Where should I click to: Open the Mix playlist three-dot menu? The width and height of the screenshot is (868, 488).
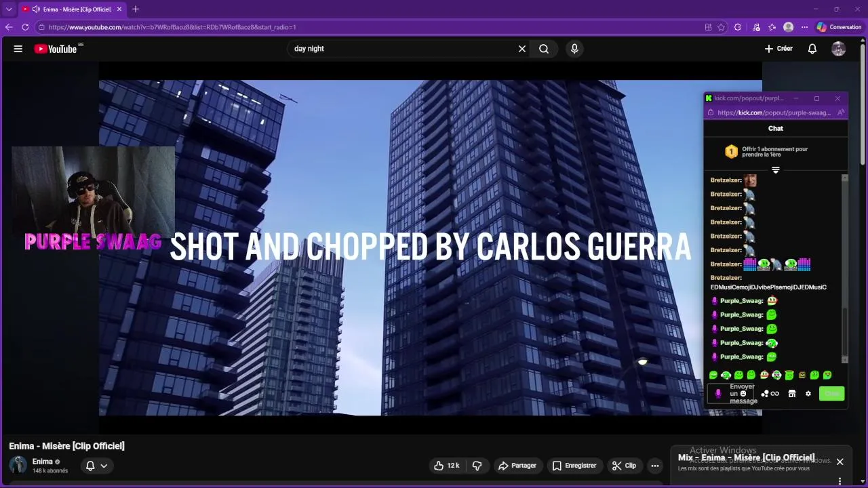tap(840, 481)
